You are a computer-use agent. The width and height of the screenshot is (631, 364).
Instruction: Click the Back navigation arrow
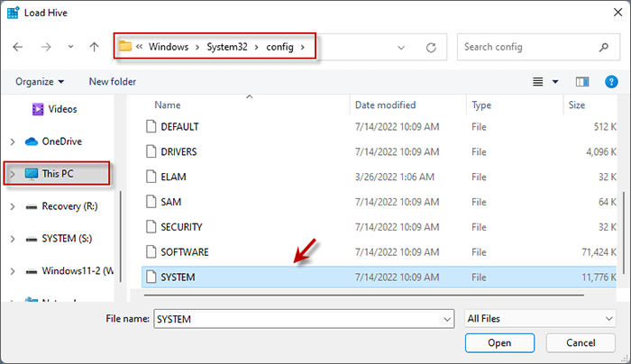(18, 46)
